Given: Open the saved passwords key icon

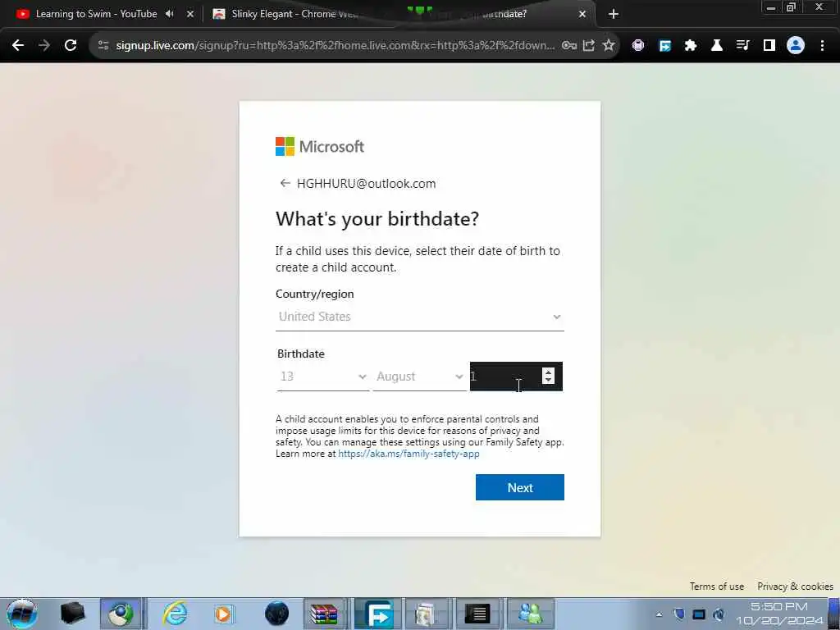Looking at the screenshot, I should (569, 46).
